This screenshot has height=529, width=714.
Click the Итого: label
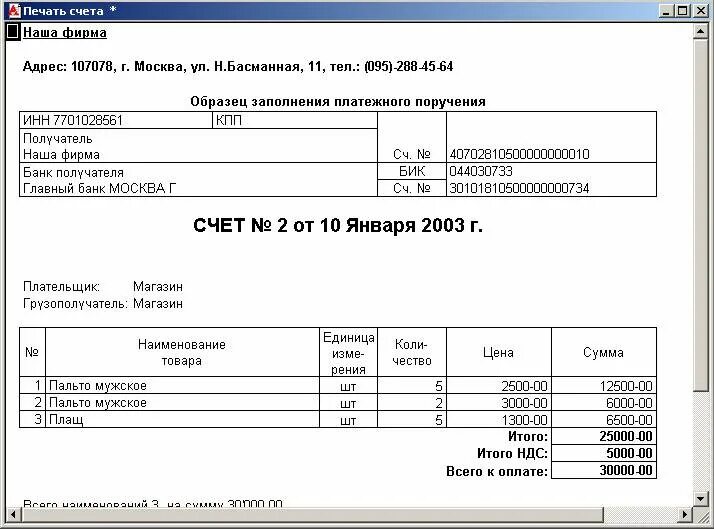[x=528, y=436]
